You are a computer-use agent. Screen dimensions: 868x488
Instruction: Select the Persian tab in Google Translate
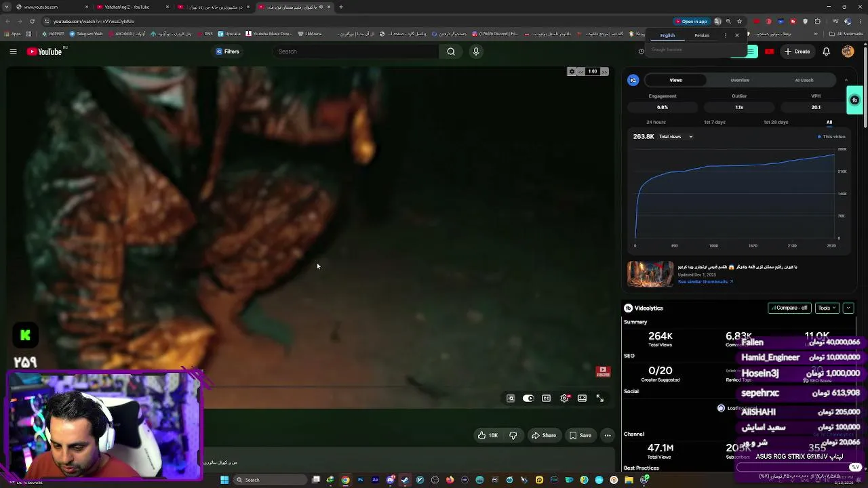(702, 35)
